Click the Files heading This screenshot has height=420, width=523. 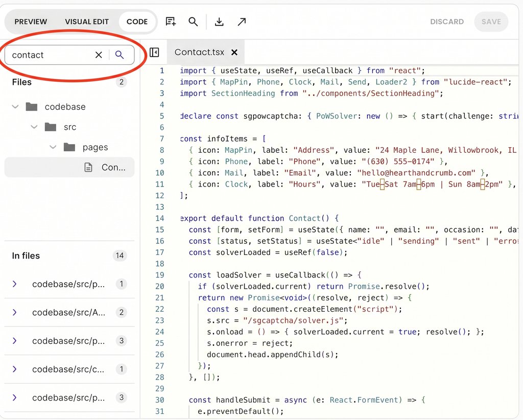[21, 82]
